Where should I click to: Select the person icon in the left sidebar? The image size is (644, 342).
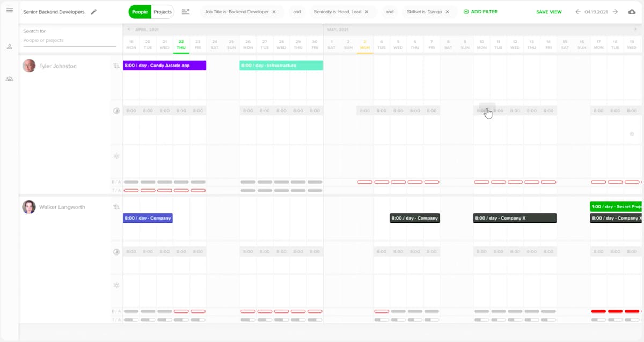[9, 46]
